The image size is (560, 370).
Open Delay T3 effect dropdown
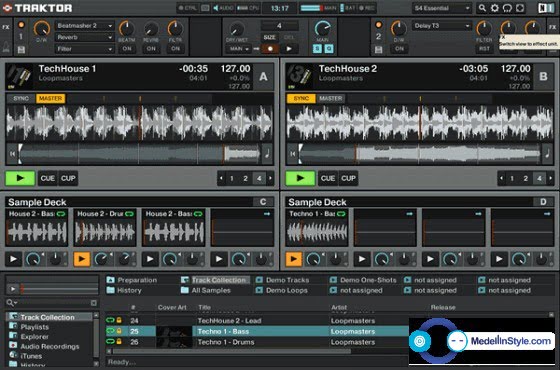coord(441,26)
